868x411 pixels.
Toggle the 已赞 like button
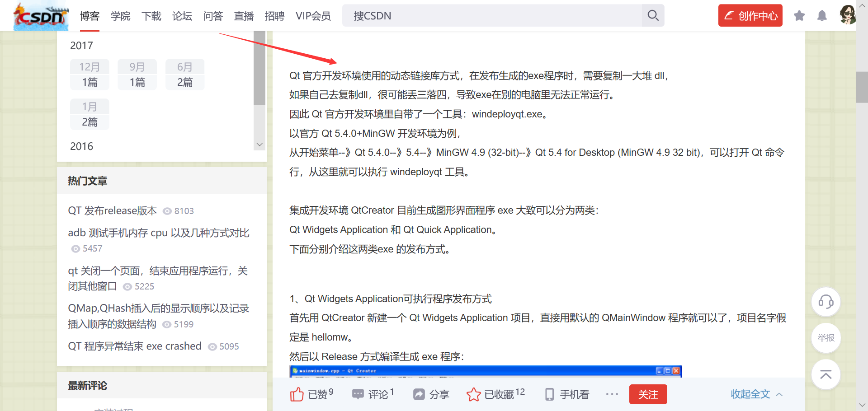(311, 394)
